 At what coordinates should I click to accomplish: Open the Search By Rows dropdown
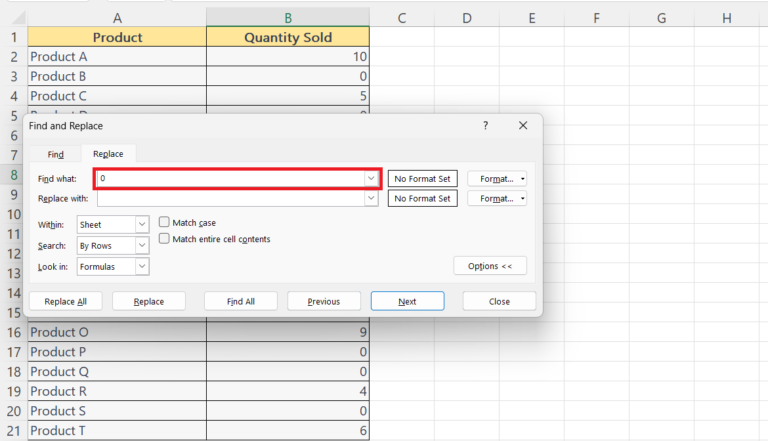pos(141,245)
